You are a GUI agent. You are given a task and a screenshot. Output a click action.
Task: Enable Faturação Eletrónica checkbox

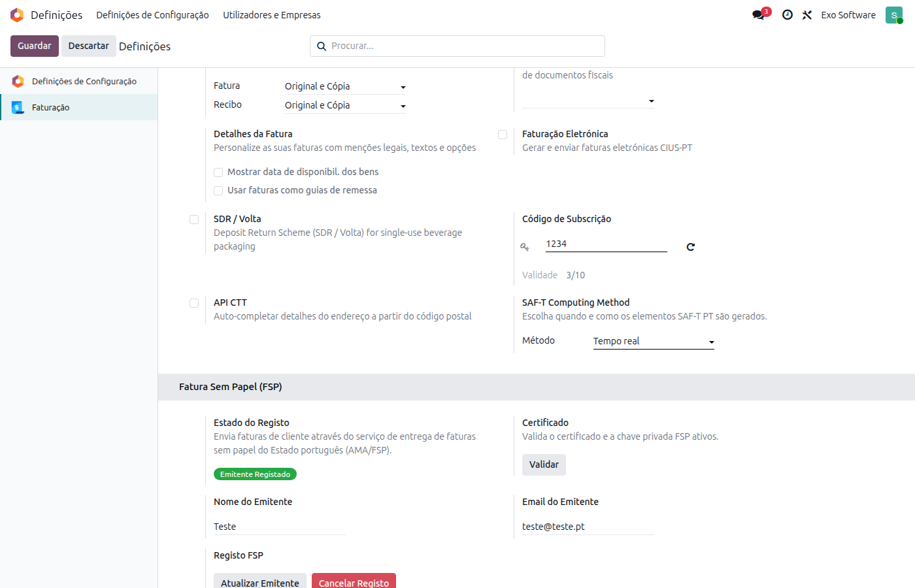(503, 135)
